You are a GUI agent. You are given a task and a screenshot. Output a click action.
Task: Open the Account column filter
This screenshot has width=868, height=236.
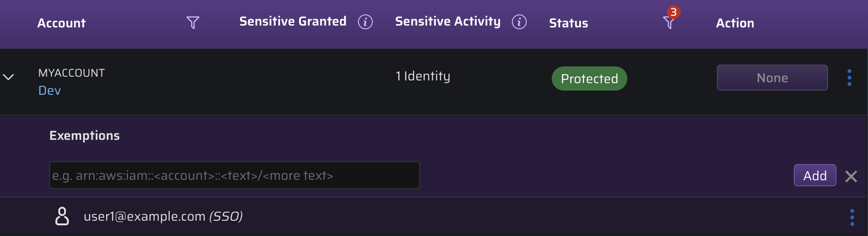[x=193, y=22]
